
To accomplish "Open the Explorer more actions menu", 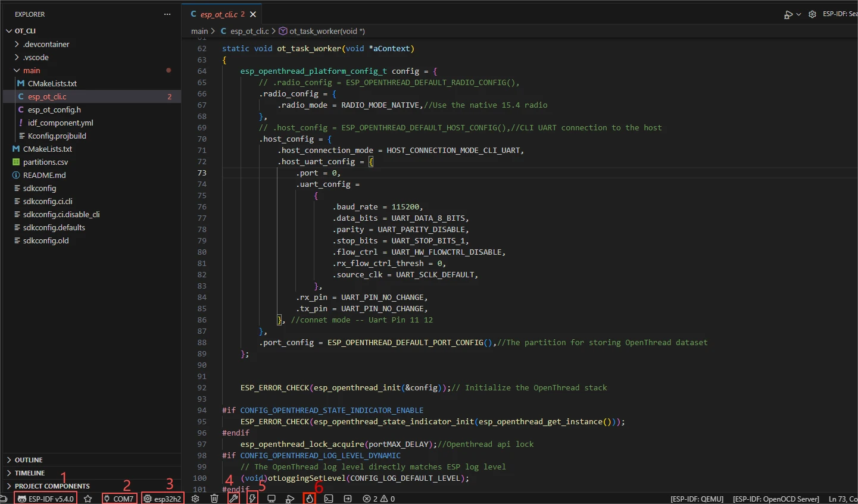I will tap(167, 14).
